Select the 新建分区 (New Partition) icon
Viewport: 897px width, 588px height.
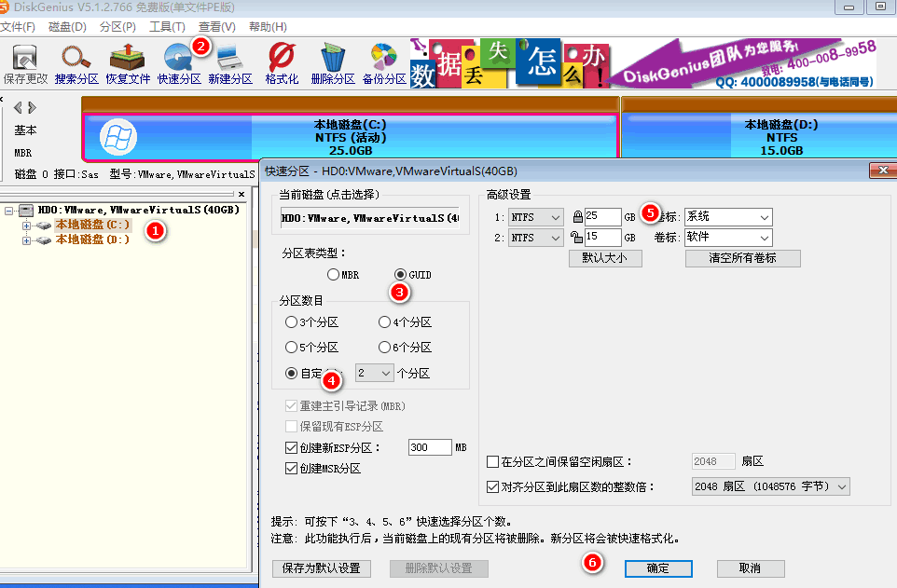point(228,58)
